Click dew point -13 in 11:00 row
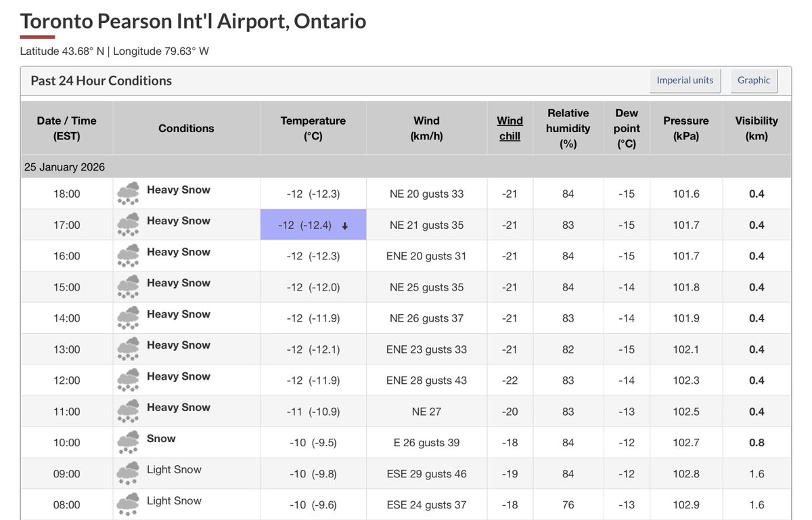 (627, 412)
